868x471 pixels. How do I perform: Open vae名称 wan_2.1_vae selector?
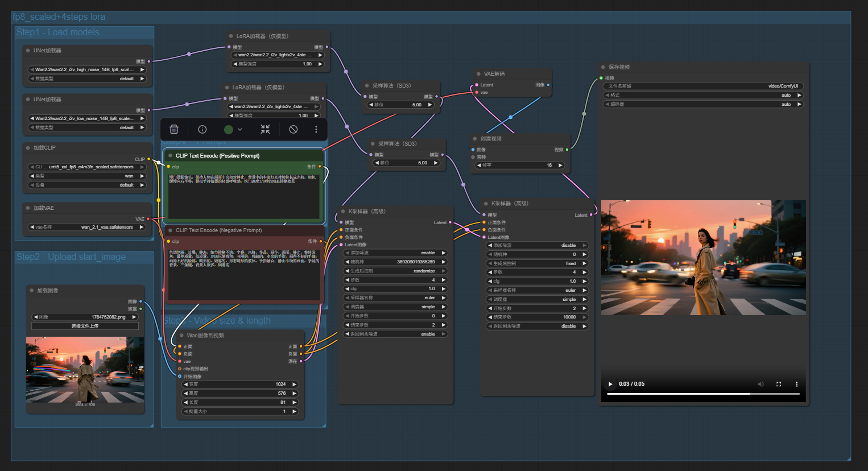tap(87, 228)
